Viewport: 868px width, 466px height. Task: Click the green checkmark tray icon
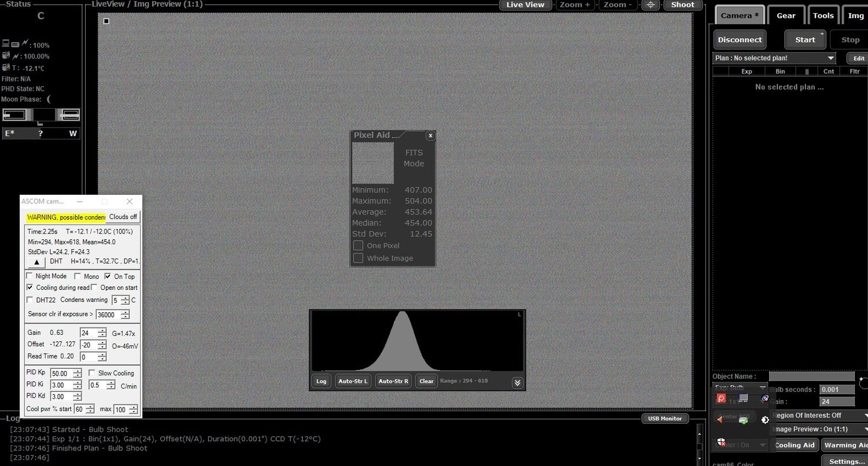pos(744,420)
